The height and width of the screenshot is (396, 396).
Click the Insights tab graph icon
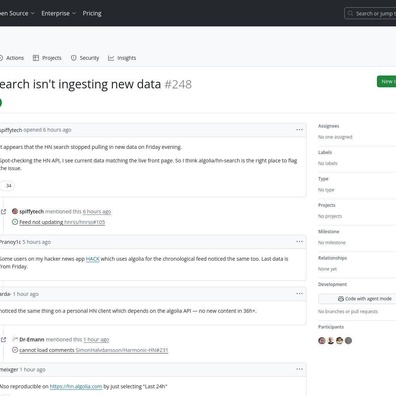(111, 58)
